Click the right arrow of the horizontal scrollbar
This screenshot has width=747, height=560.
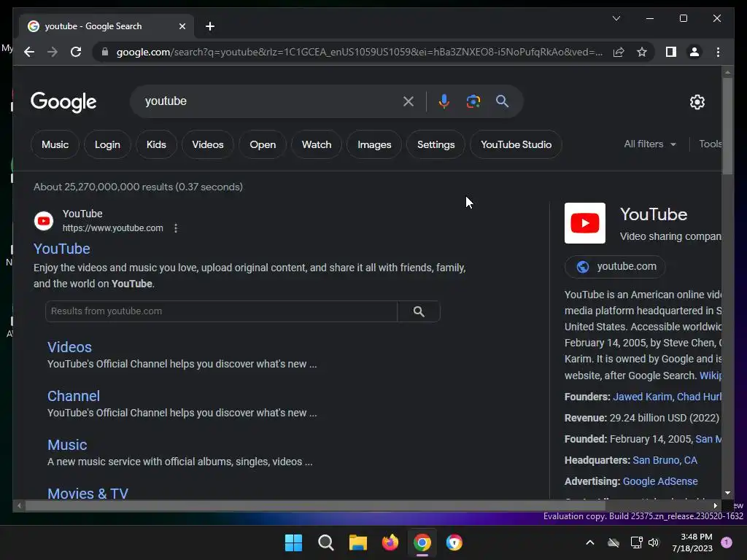pos(716,506)
